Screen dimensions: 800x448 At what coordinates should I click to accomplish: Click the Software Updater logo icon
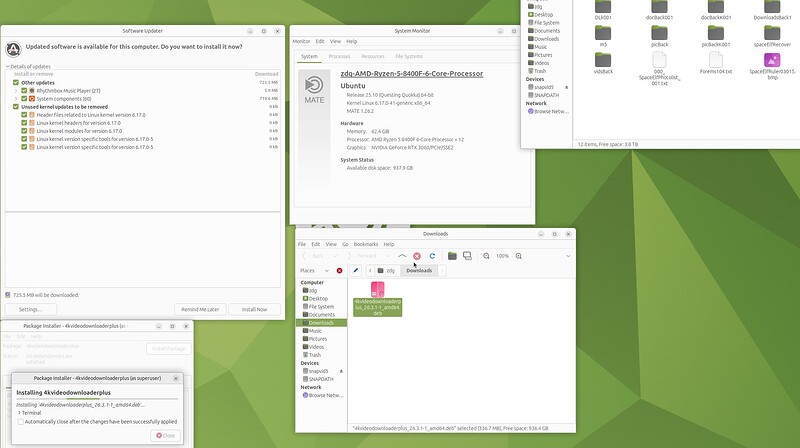(x=13, y=49)
